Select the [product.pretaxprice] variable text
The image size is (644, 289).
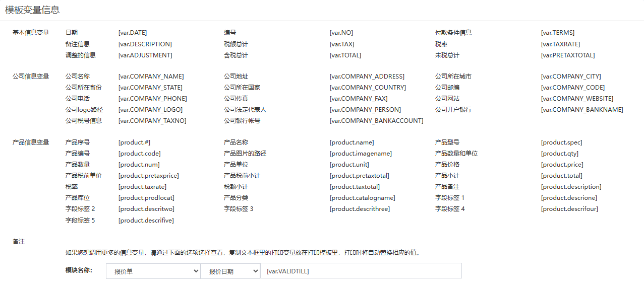(x=149, y=176)
